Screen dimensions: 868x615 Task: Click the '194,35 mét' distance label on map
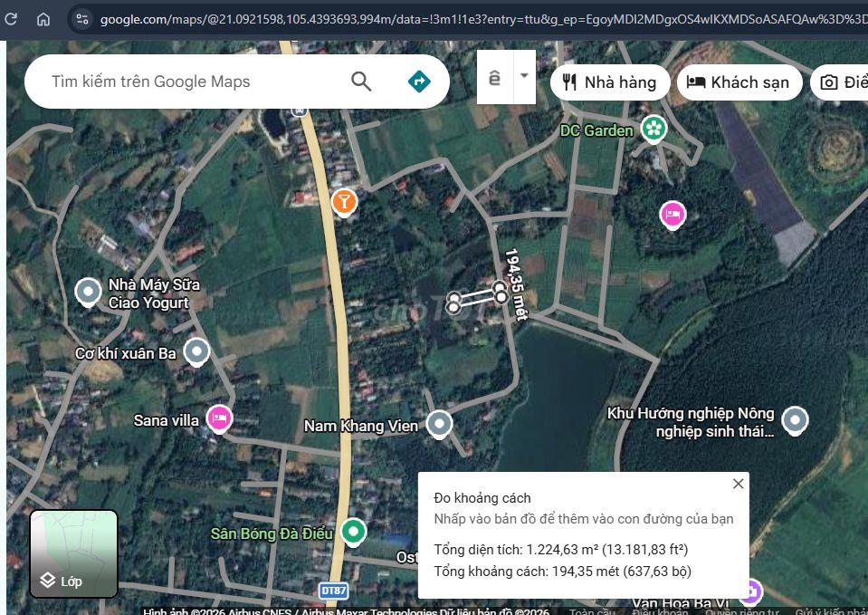coord(516,283)
